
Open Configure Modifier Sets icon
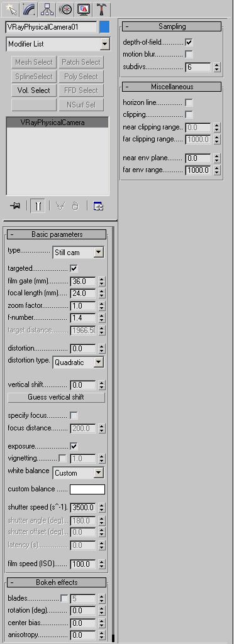[x=98, y=206]
